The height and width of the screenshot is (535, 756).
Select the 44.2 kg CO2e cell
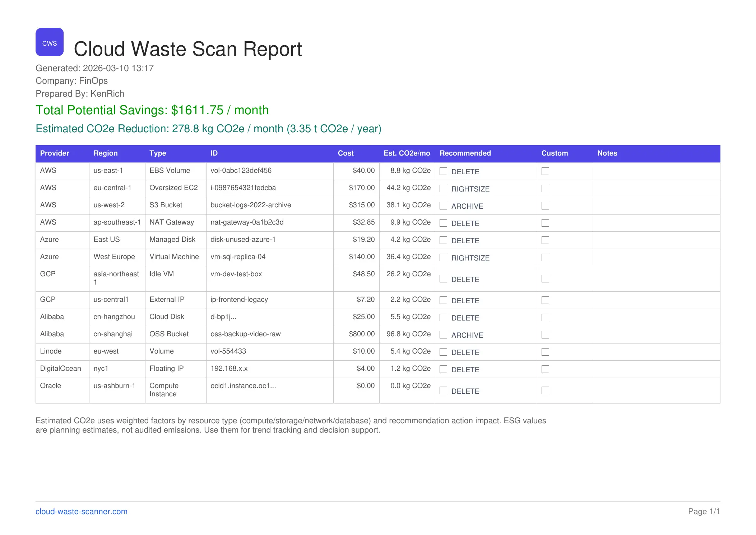coord(407,188)
